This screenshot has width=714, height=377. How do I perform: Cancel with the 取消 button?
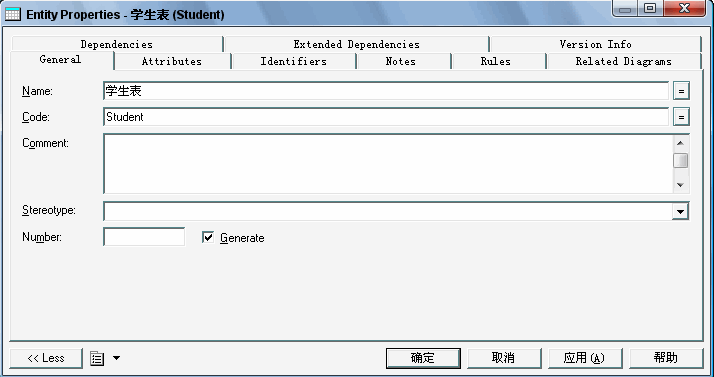(x=504, y=358)
